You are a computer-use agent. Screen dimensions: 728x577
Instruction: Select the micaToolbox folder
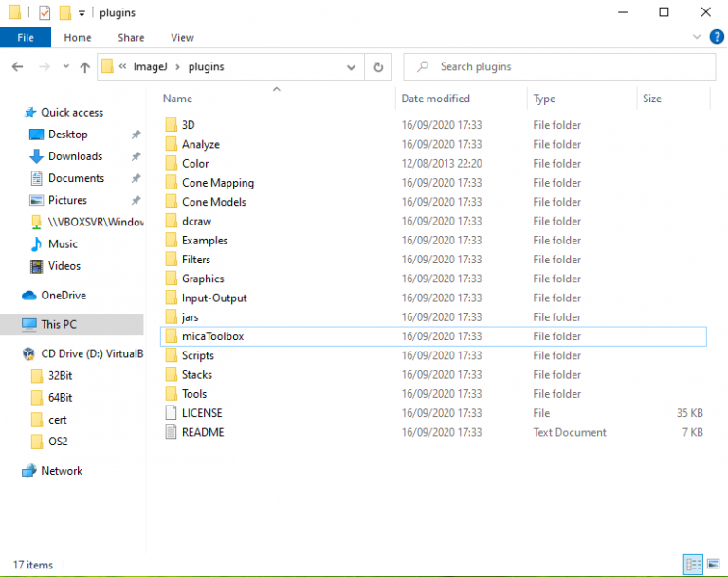point(212,336)
